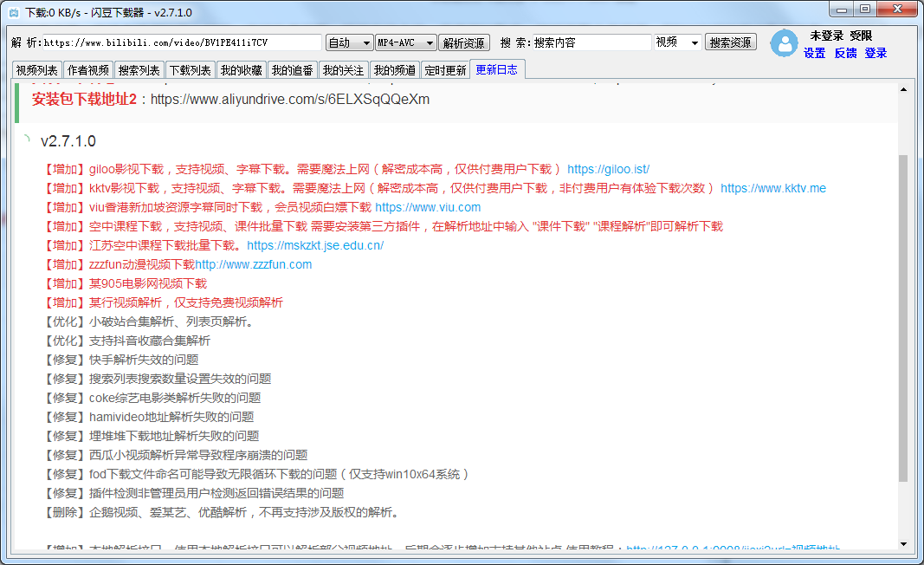The height and width of the screenshot is (565, 924).
Task: Click 企鹅视频、爱某艺、优酷解析 deletion line
Action: [x=223, y=512]
